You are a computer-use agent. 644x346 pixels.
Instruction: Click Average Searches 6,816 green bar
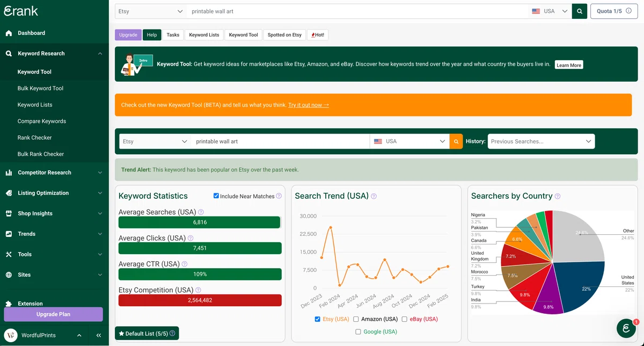[200, 222]
